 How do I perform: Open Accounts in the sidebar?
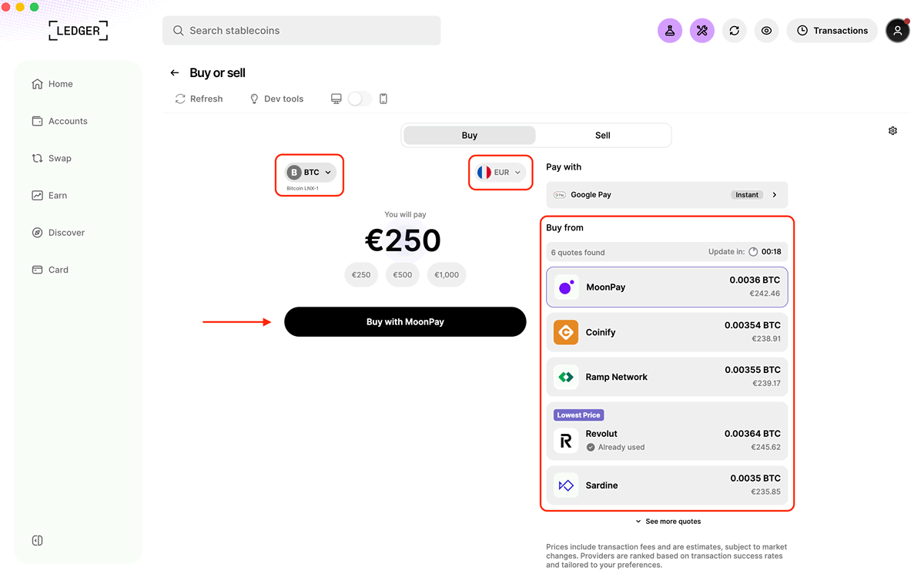59,121
